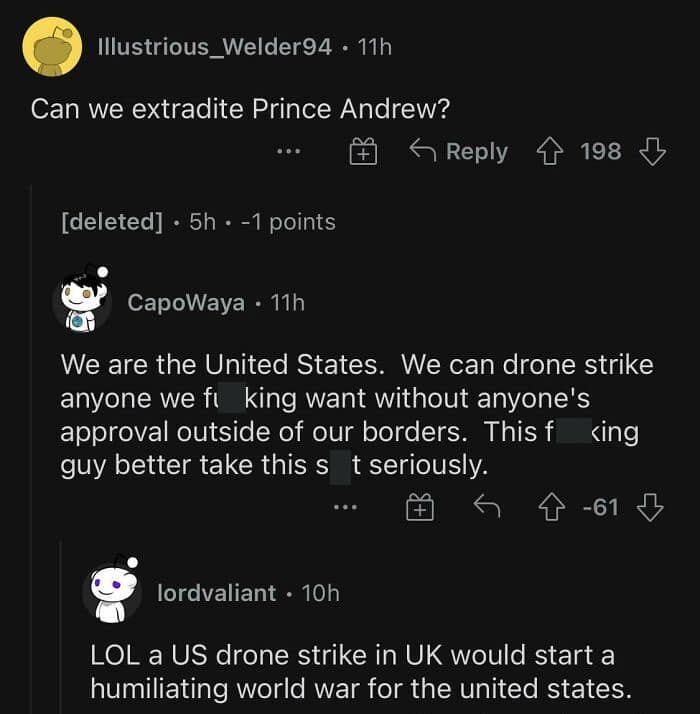Image resolution: width=700 pixels, height=714 pixels.
Task: Open more options for Illustrious_Welder94's comment
Action: click(x=289, y=152)
